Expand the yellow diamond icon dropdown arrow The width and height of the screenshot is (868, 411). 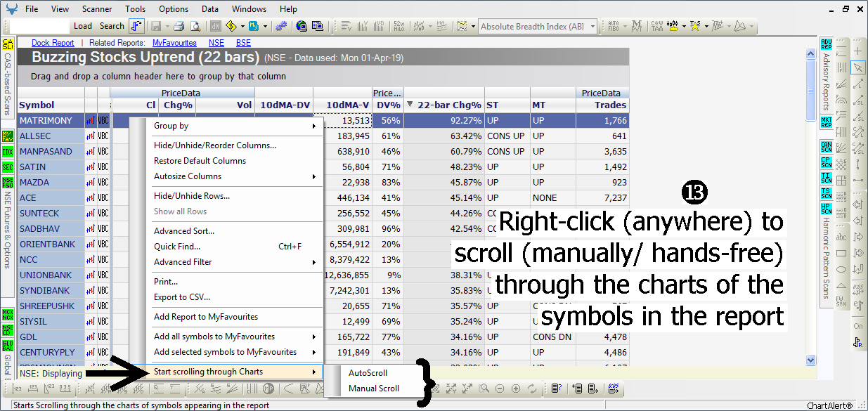pos(242,26)
